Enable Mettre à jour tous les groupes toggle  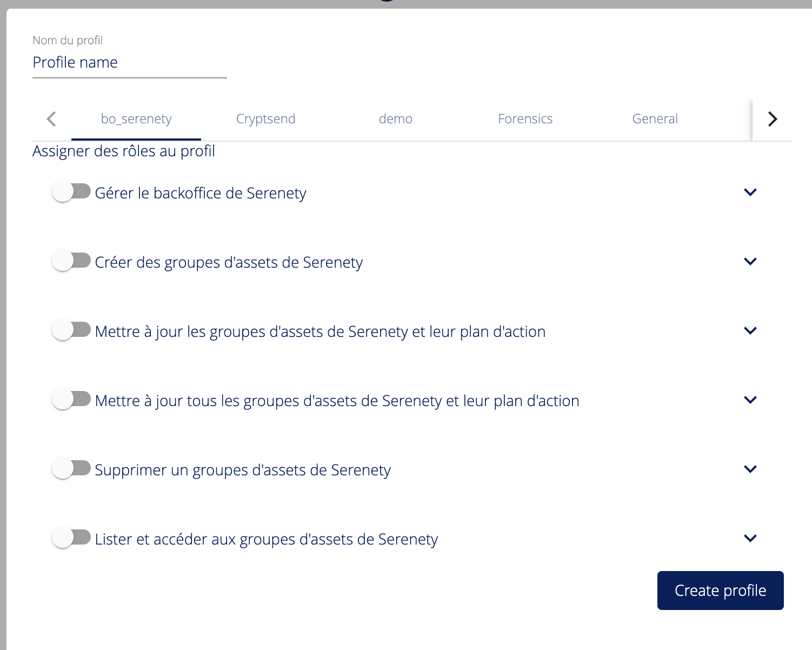(x=71, y=399)
